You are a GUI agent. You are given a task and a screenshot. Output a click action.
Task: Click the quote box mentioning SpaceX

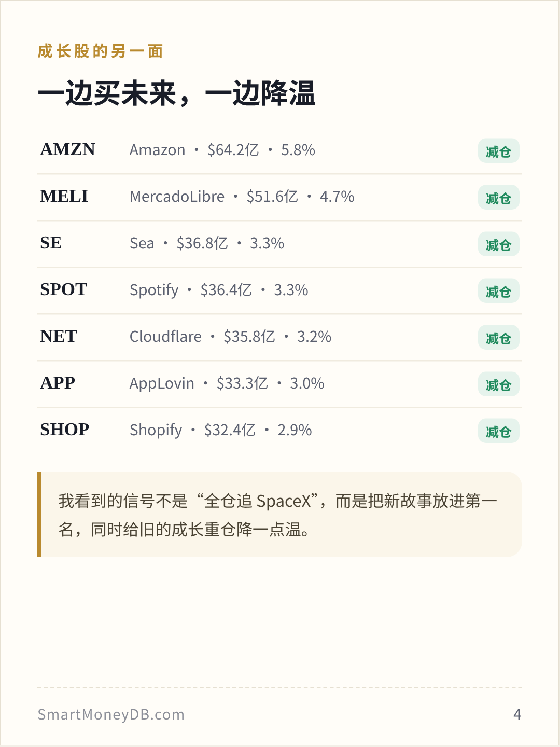(279, 514)
